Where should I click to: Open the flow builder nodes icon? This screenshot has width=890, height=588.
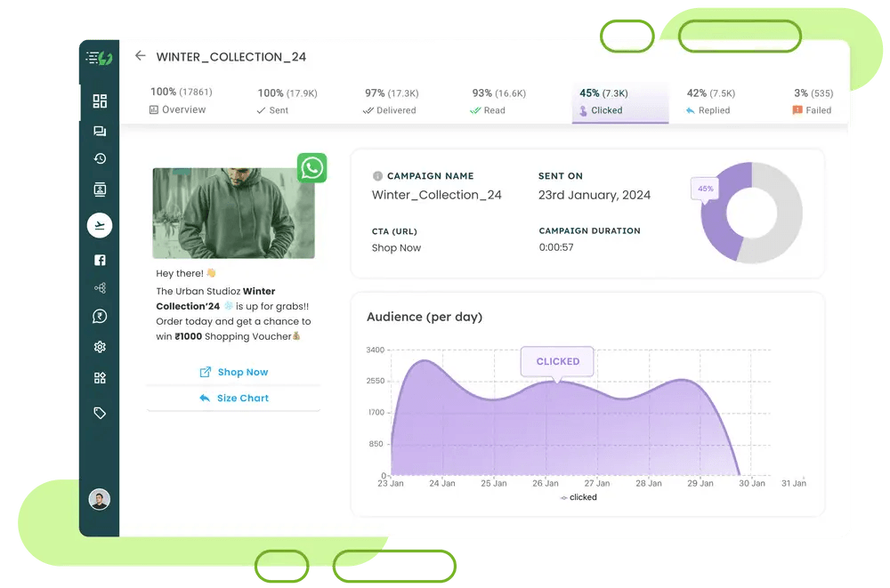(x=100, y=288)
